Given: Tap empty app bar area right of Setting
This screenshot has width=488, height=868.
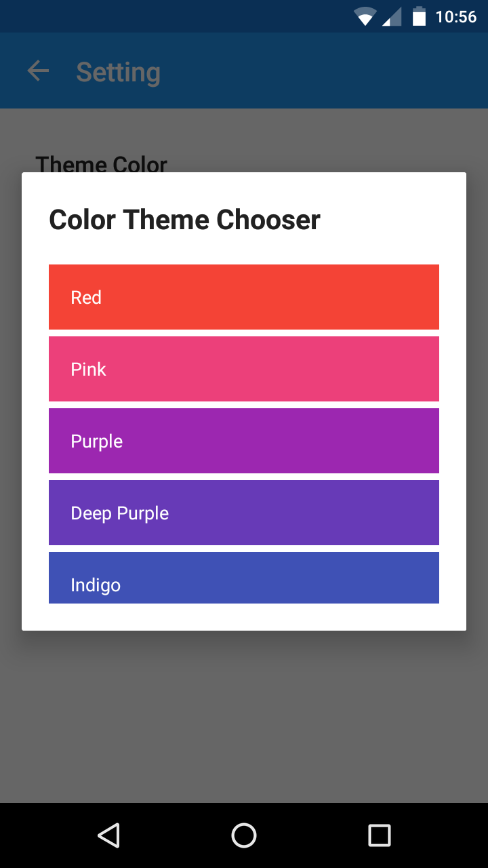Looking at the screenshot, I should [325, 71].
